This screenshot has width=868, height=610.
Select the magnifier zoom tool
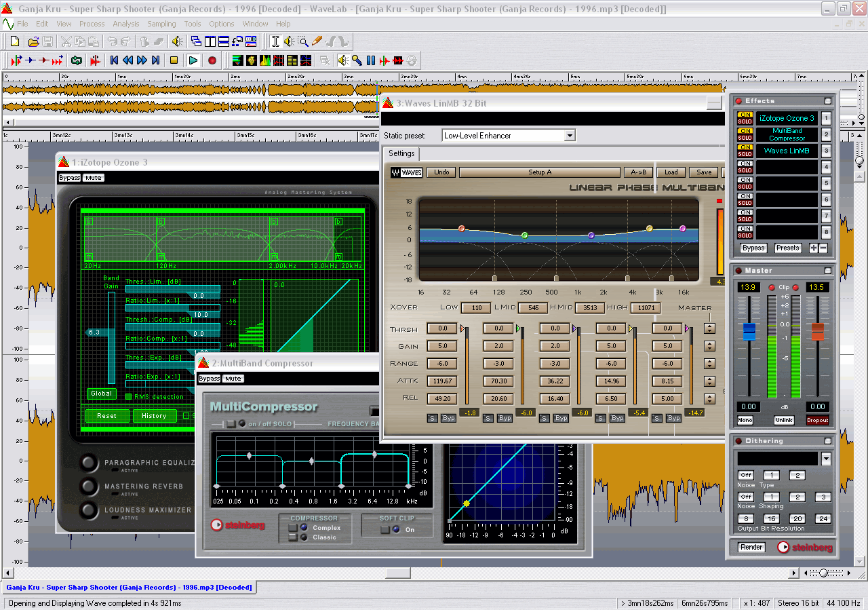coord(303,41)
